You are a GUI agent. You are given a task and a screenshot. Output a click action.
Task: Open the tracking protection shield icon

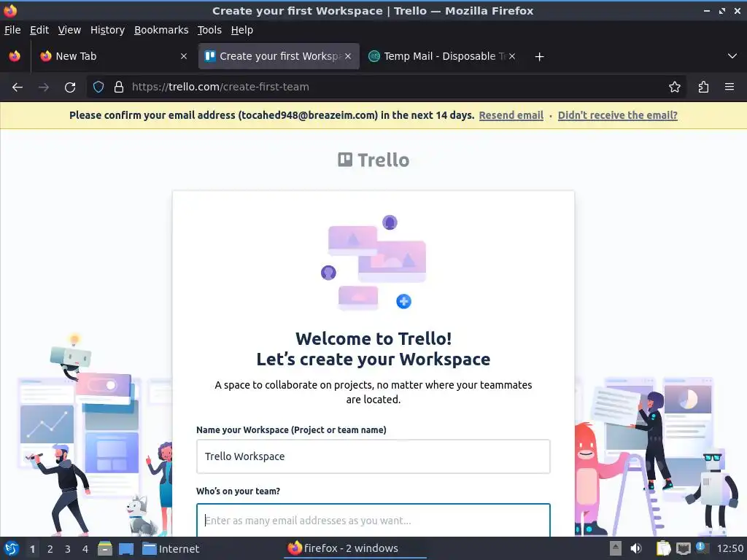(x=98, y=87)
